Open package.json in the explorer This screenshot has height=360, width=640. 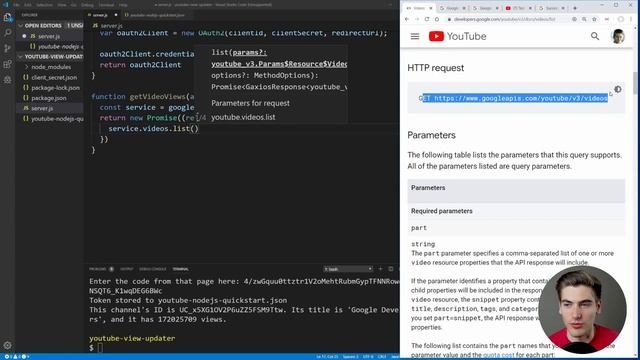click(49, 98)
